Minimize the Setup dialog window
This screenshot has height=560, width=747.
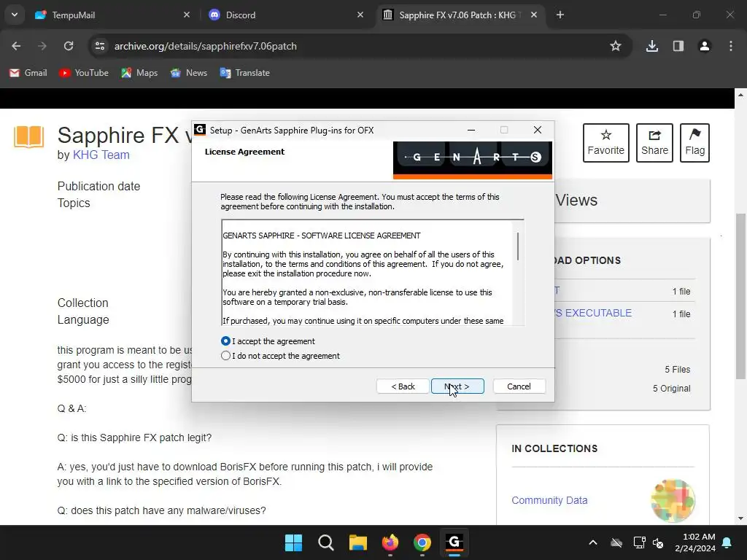point(471,130)
